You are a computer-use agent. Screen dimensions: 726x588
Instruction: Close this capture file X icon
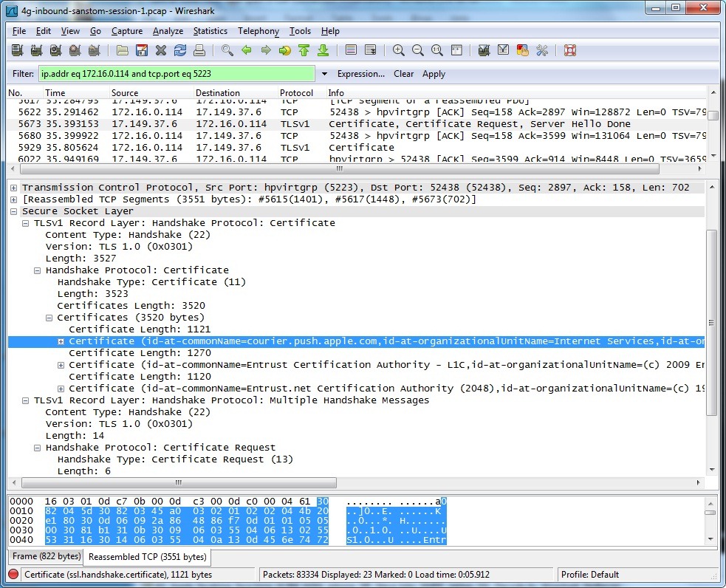(161, 50)
